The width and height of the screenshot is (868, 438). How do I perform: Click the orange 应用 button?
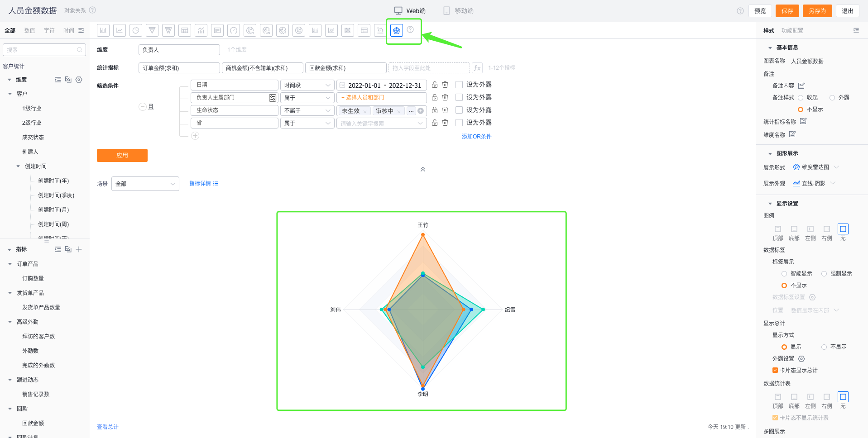[x=122, y=155]
